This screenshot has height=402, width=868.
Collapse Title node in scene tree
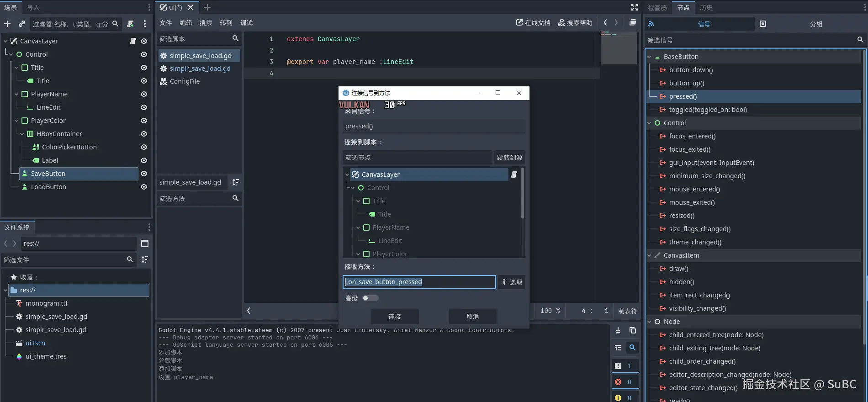pos(16,68)
